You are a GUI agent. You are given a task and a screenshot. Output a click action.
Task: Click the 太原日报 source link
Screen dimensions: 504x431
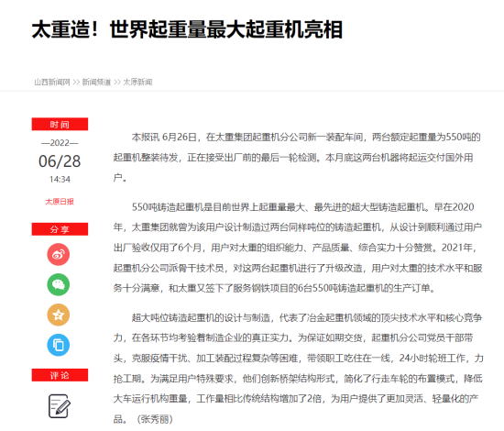click(x=60, y=202)
